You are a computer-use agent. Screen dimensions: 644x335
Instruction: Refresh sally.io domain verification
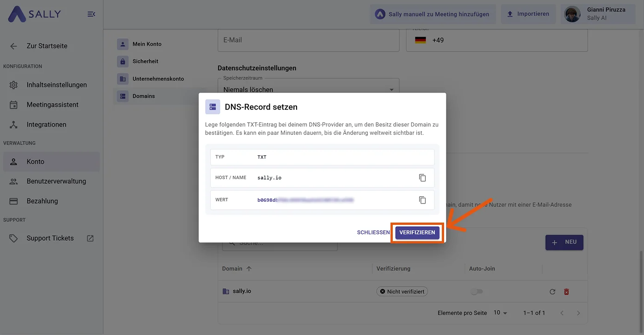pyautogui.click(x=552, y=292)
